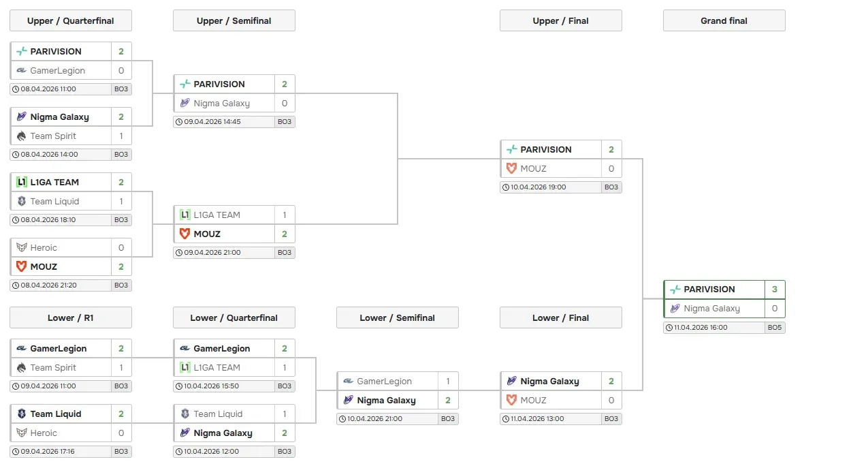The image size is (868, 466).
Task: Select the Lower / R1 section header
Action: click(70, 317)
